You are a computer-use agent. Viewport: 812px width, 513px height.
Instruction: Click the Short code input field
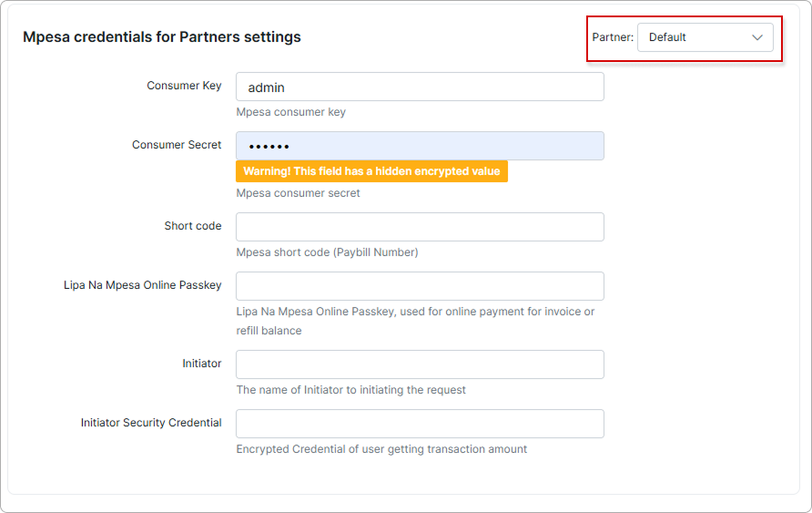[420, 227]
